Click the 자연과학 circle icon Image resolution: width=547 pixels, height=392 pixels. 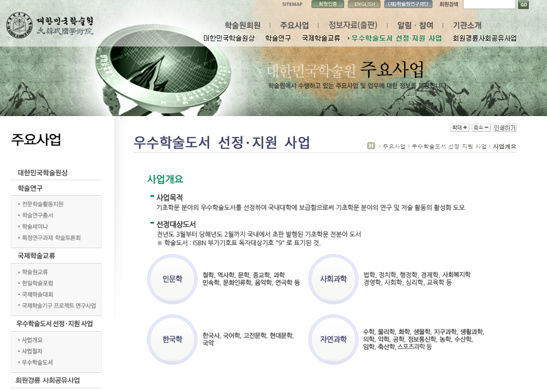pyautogui.click(x=333, y=339)
